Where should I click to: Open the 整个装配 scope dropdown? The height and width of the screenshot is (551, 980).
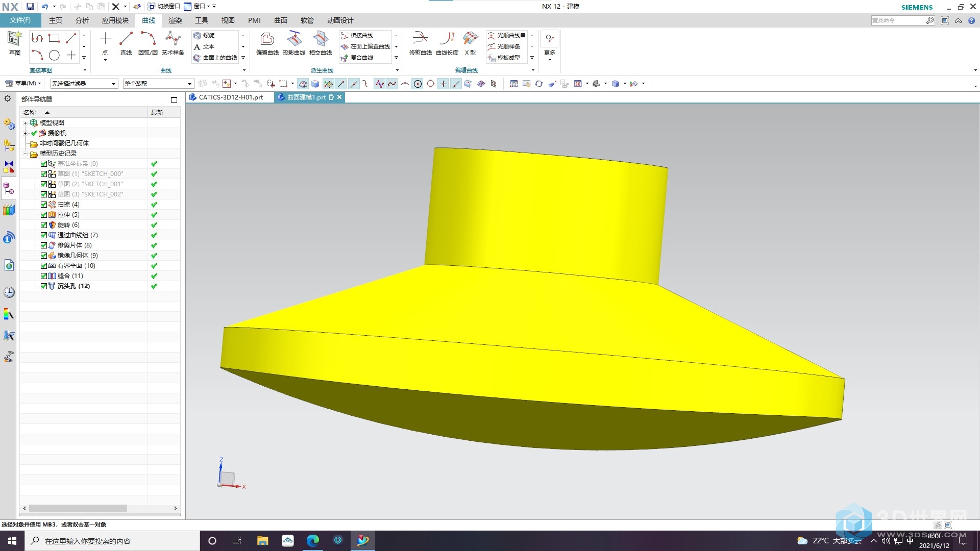(158, 84)
